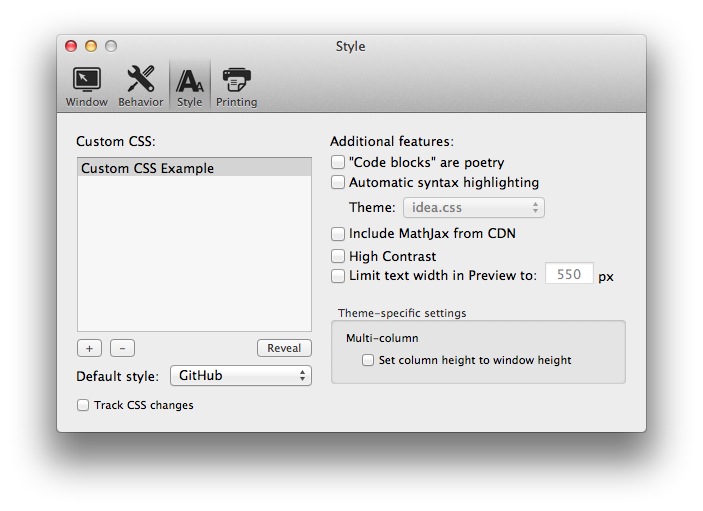Viewport: 703px width, 511px height.
Task: Select the Style pane icon
Action: click(x=189, y=81)
